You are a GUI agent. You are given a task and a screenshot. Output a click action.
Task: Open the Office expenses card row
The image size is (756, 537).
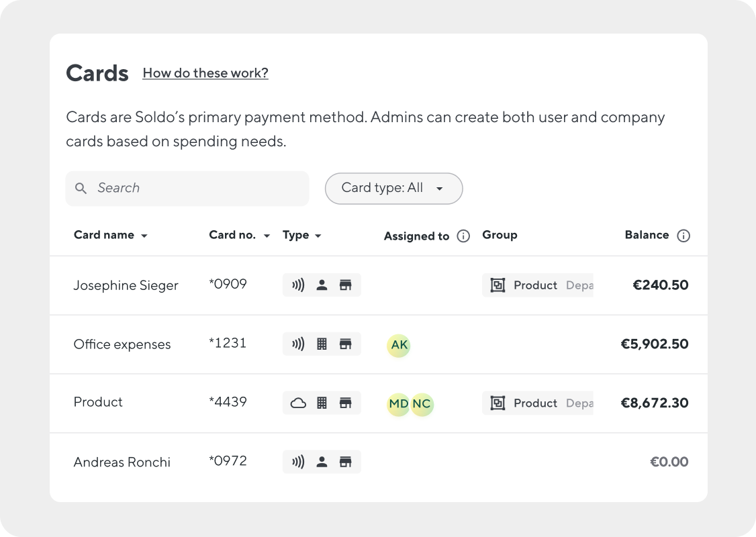(122, 344)
